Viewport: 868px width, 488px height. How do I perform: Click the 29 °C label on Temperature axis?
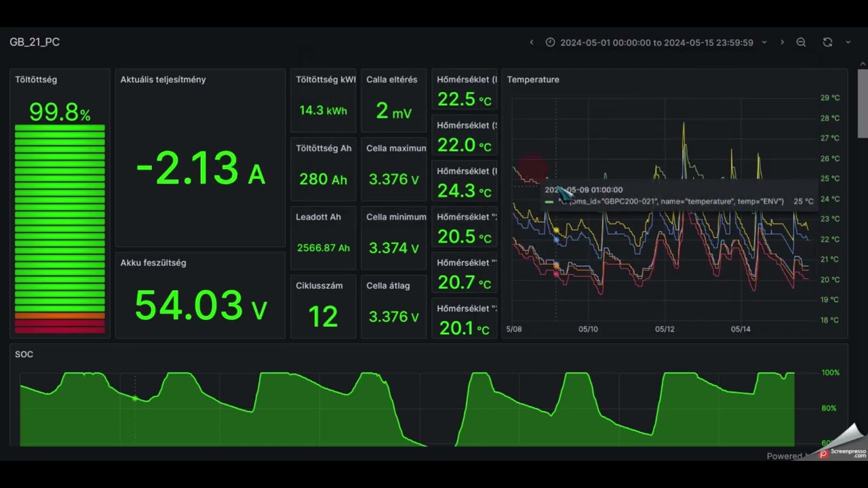tap(830, 98)
